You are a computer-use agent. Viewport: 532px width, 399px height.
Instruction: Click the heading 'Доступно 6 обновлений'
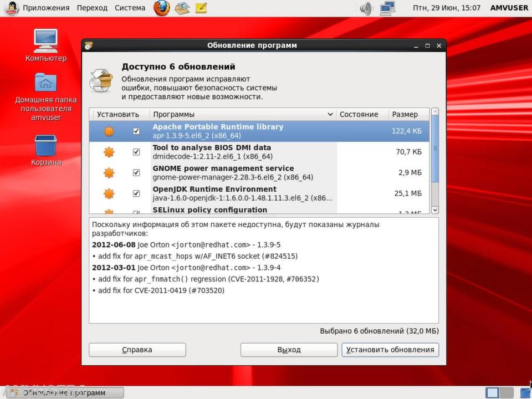(x=178, y=67)
